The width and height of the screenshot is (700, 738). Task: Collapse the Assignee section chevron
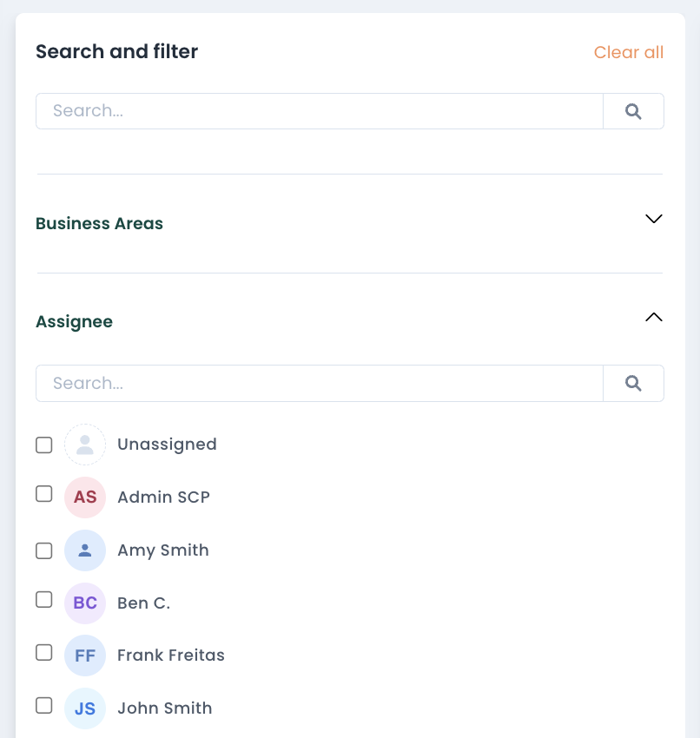click(x=654, y=318)
